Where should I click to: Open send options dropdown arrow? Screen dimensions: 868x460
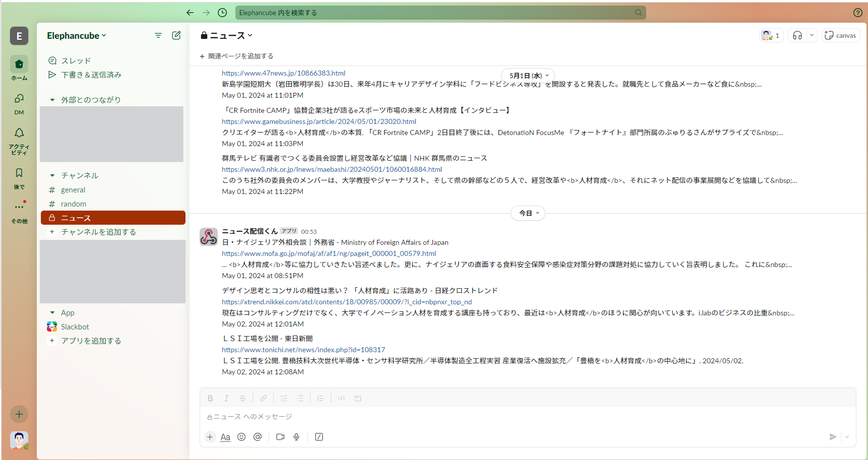pyautogui.click(x=847, y=437)
